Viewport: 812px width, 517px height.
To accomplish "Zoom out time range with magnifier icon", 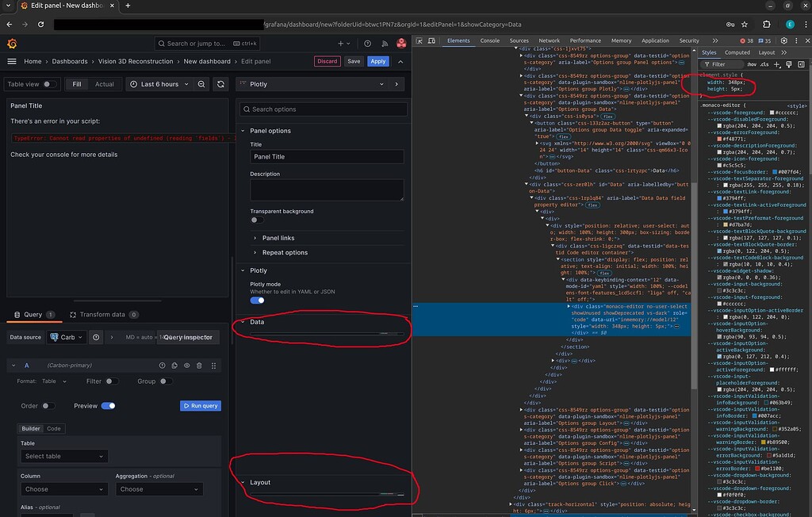I will 201,83.
